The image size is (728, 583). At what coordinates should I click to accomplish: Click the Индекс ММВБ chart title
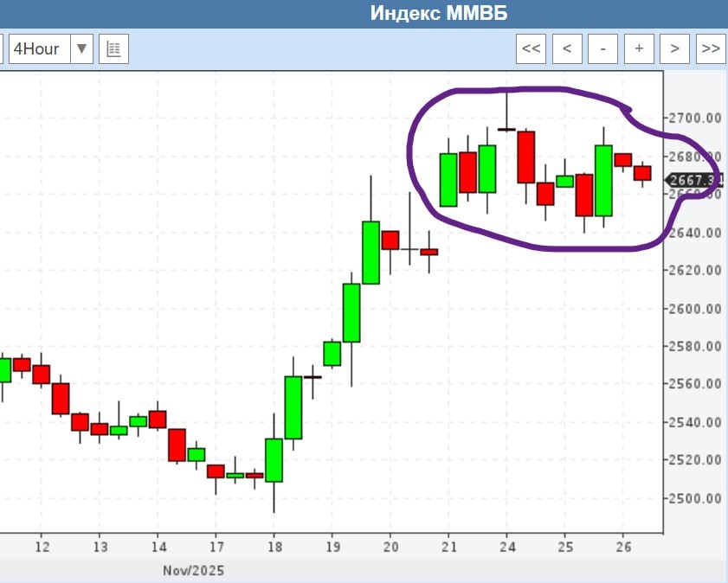tap(439, 14)
